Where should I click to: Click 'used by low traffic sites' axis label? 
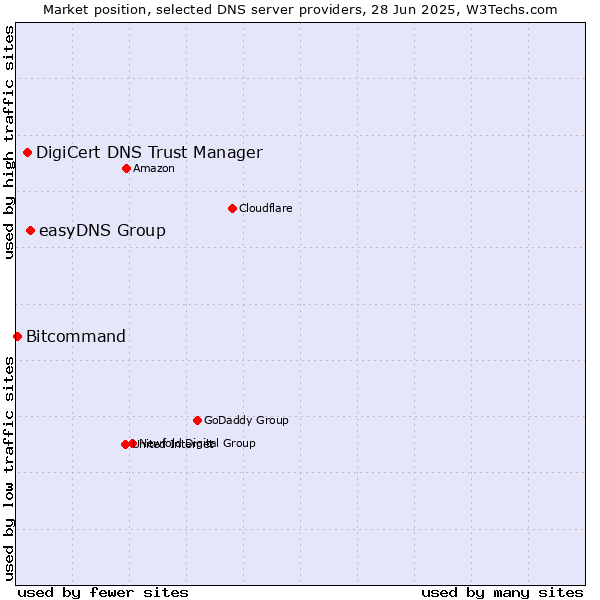pyautogui.click(x=9, y=469)
